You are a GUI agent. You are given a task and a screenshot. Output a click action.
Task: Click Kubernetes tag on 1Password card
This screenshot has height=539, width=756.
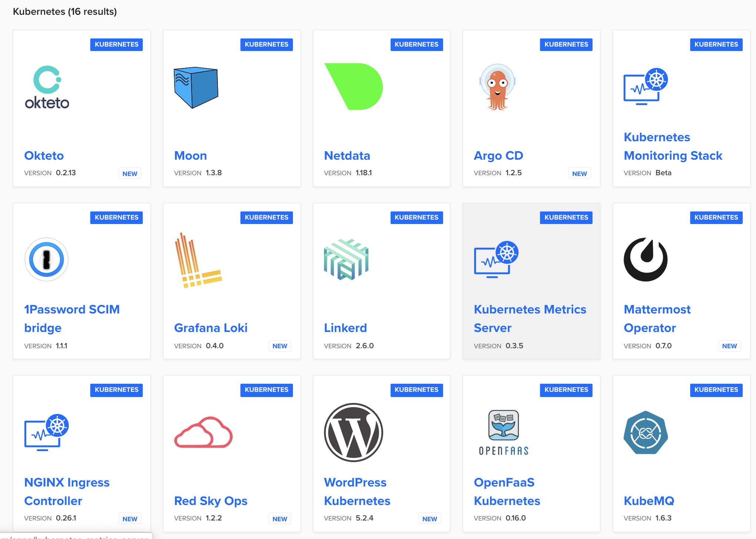[117, 217]
